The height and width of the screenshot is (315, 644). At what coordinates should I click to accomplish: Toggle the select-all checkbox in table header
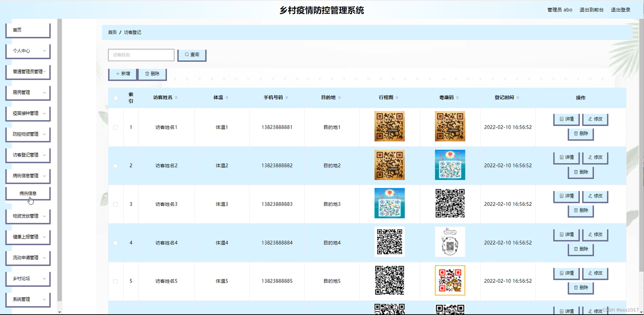pyautogui.click(x=116, y=98)
